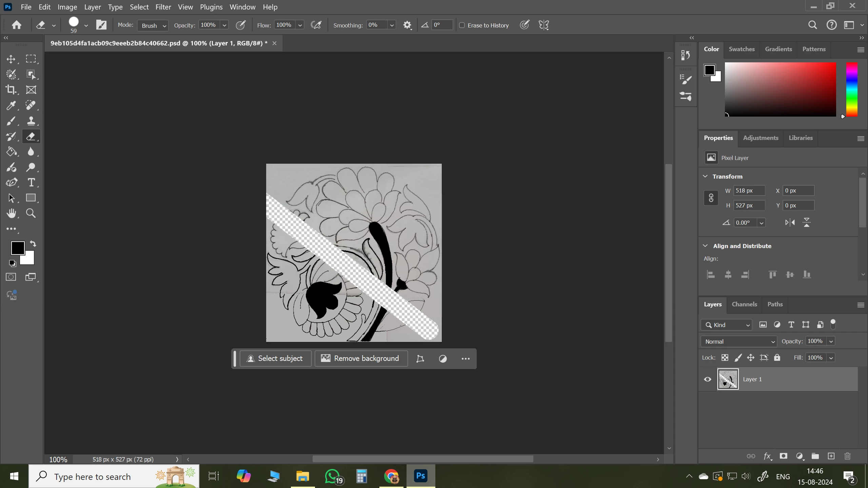Switch to the Channels tab
The width and height of the screenshot is (868, 488).
(744, 304)
